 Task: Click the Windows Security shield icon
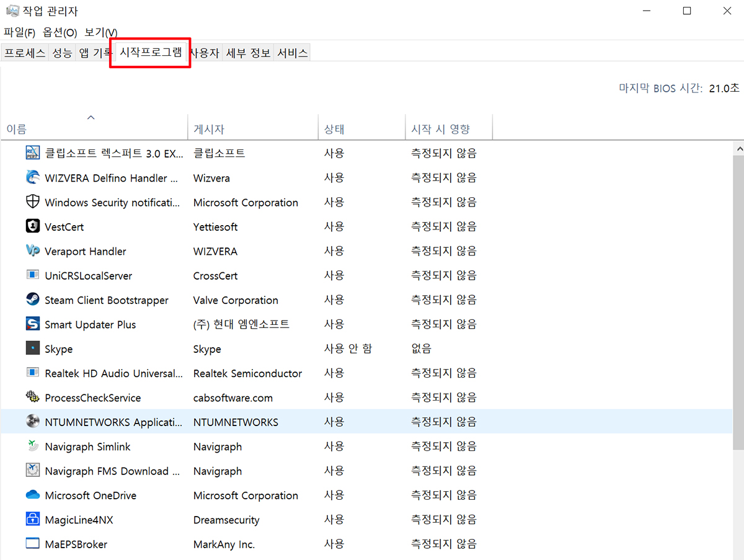click(x=32, y=202)
